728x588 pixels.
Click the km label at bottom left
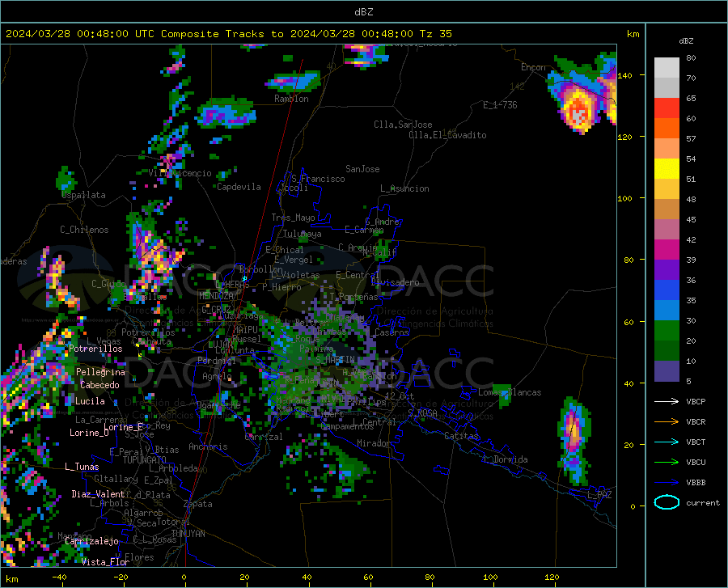coord(11,579)
